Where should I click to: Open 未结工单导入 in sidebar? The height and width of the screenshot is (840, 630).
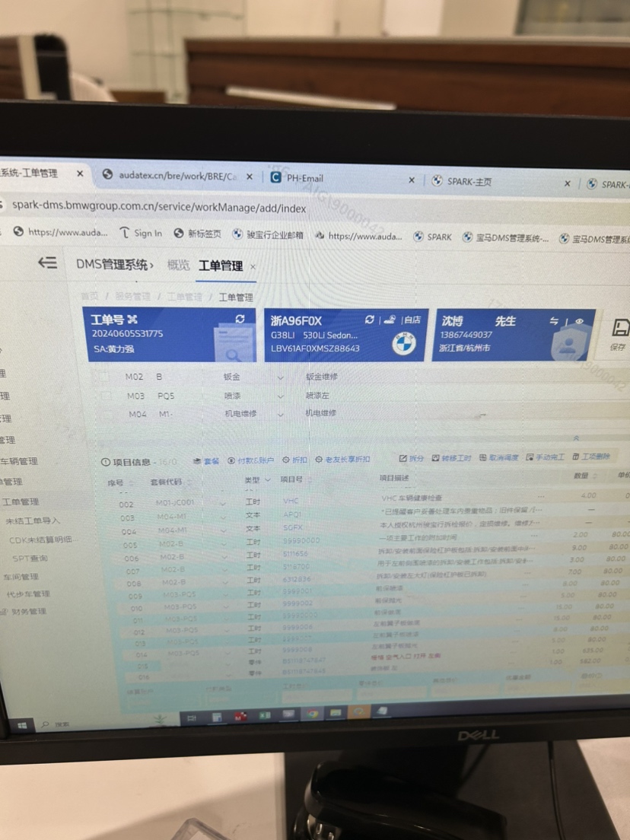click(x=33, y=520)
